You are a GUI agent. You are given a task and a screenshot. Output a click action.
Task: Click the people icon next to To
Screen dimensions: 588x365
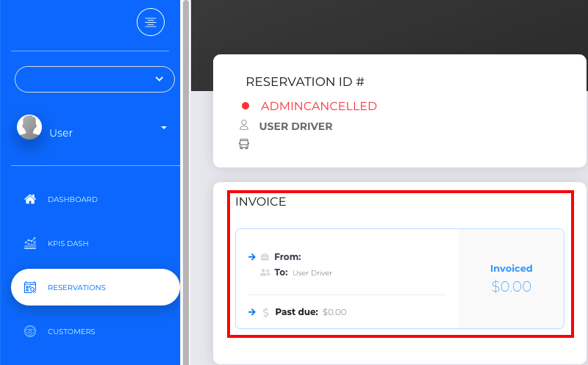(x=265, y=272)
